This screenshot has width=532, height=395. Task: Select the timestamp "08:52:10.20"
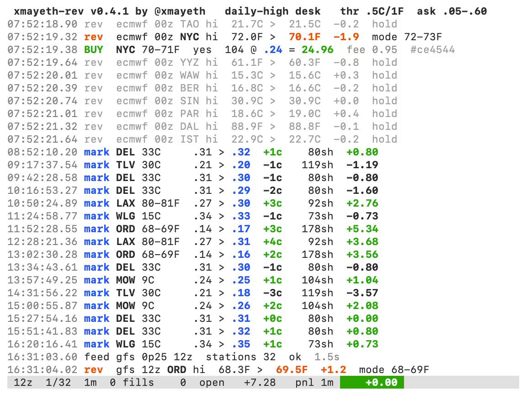[x=43, y=152]
